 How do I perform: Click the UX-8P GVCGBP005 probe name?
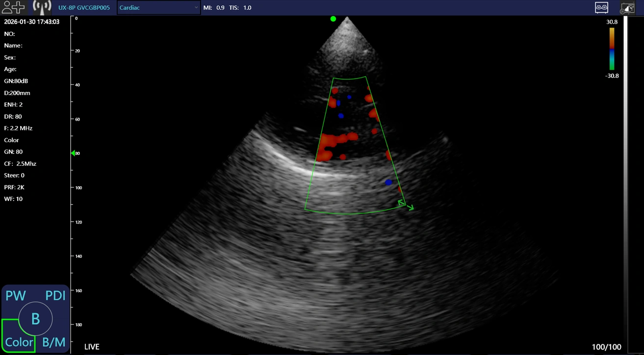pyautogui.click(x=84, y=8)
